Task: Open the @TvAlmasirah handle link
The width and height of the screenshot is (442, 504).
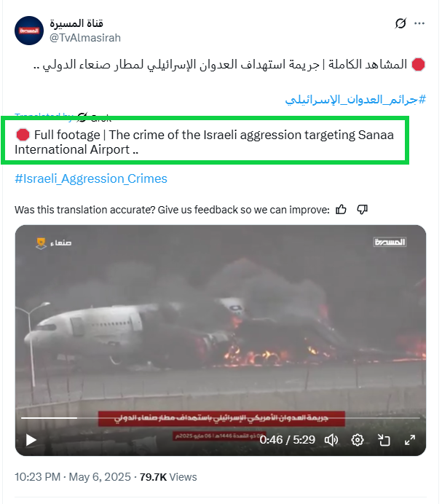Action: 85,38
